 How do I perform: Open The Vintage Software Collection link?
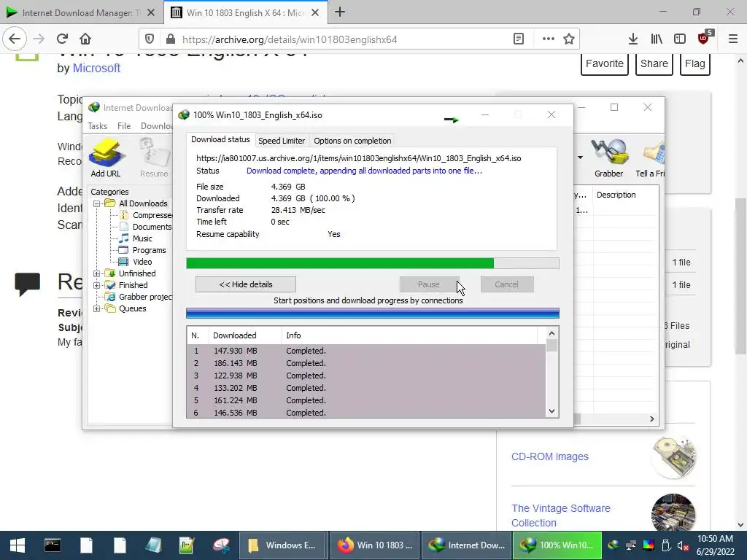click(x=561, y=516)
